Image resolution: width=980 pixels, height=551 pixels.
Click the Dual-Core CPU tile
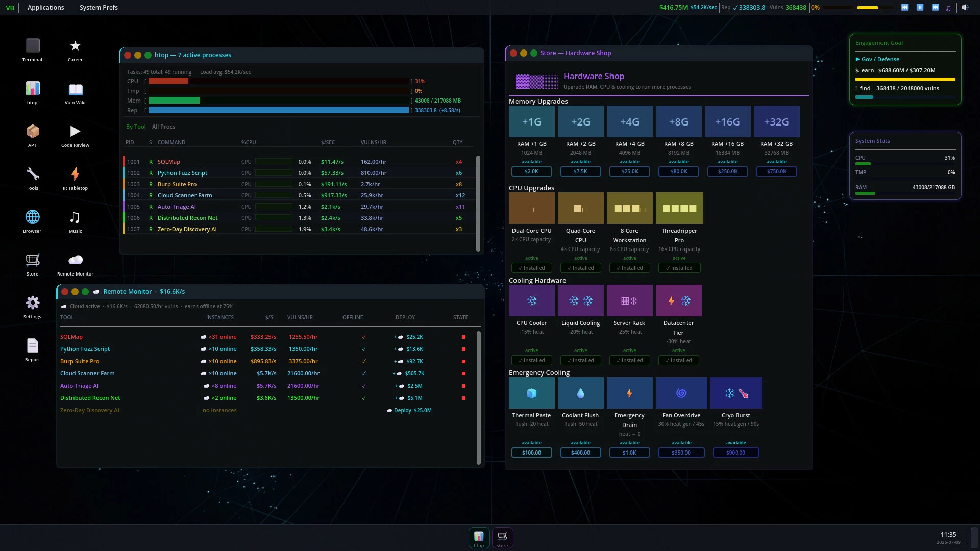531,208
